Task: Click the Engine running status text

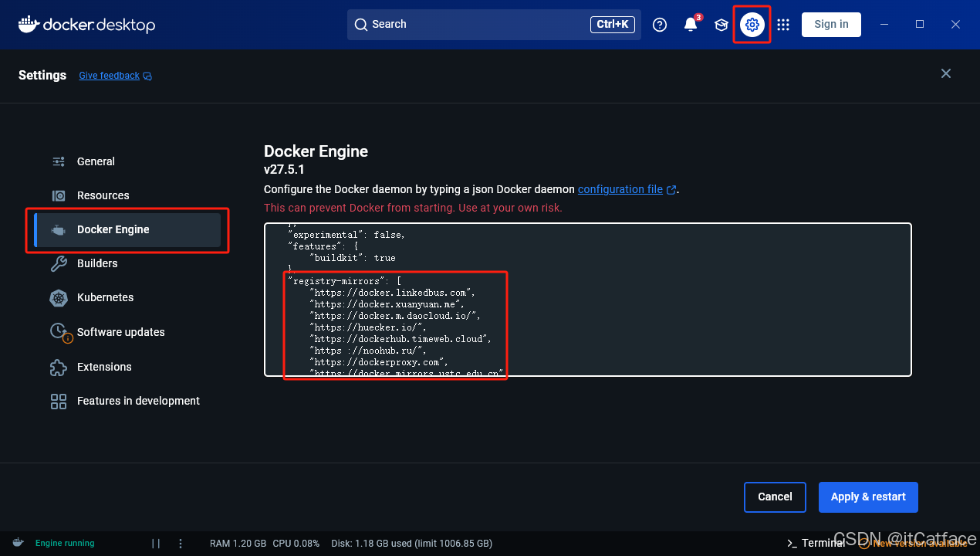Action: pos(65,543)
